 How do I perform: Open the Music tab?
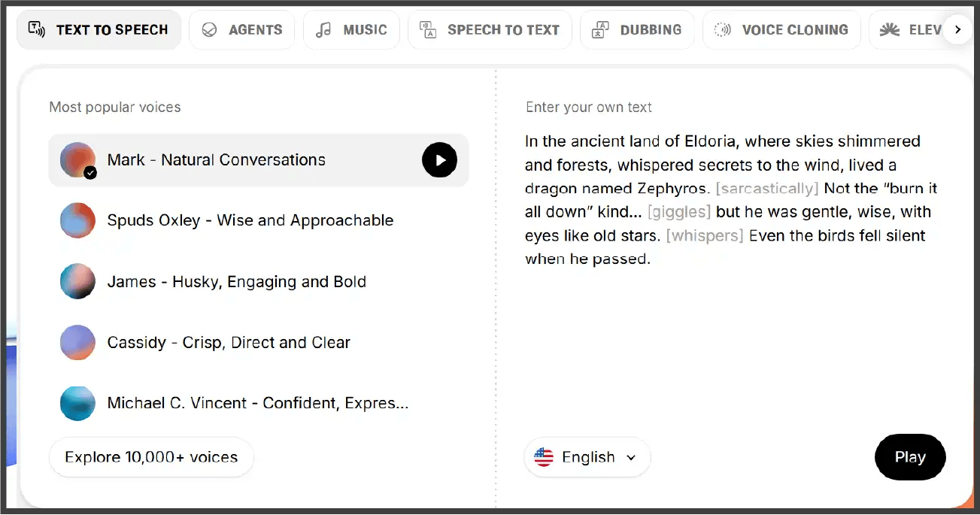(351, 29)
